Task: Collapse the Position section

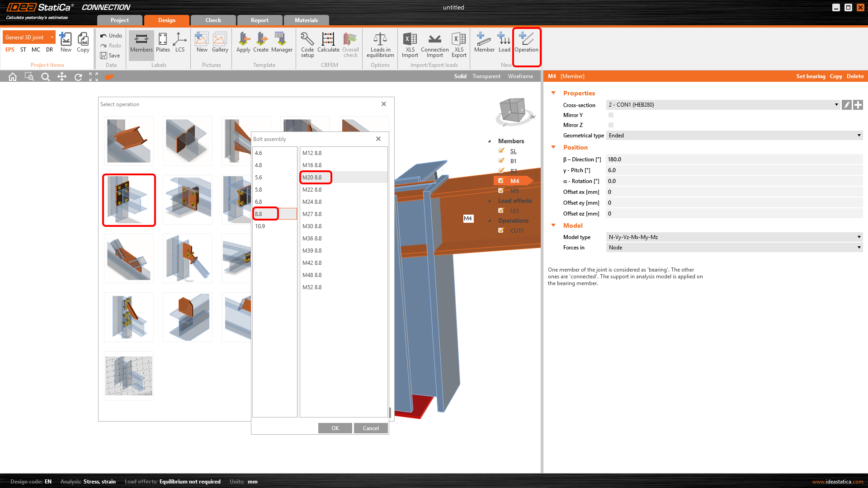Action: click(553, 147)
